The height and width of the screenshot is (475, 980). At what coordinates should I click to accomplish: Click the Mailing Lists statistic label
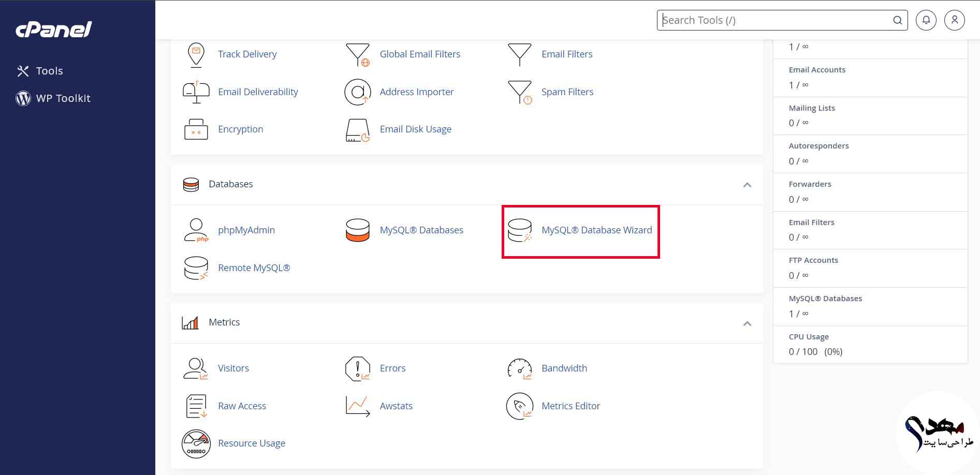click(812, 108)
